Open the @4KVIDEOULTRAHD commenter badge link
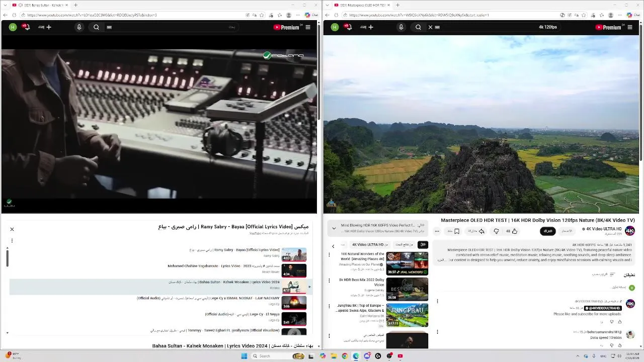This screenshot has width=644, height=362. 603,308
